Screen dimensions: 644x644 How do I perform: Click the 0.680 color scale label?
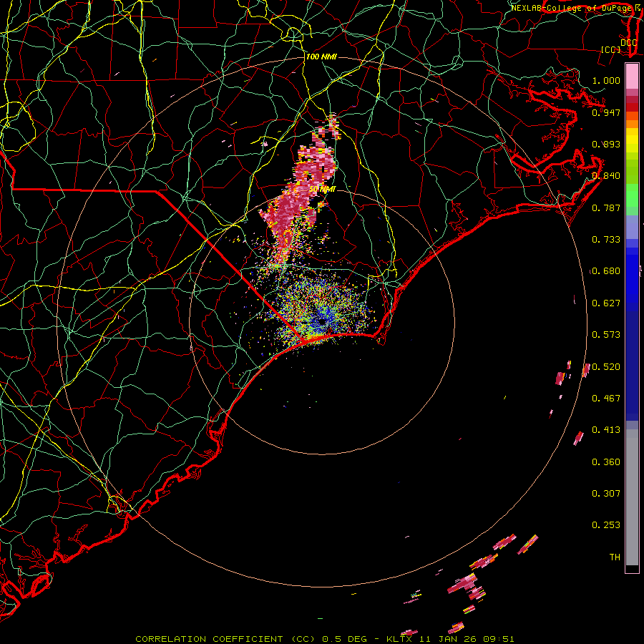click(606, 271)
